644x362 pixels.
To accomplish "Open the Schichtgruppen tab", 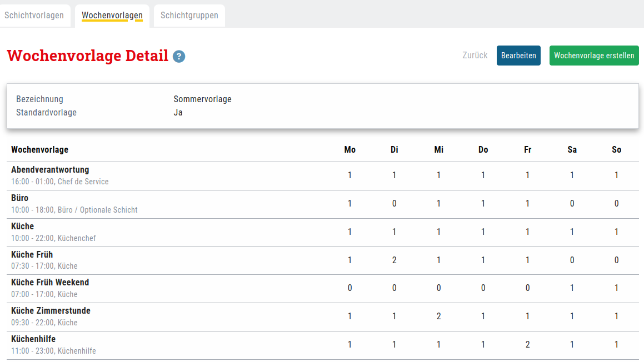I will click(x=189, y=16).
